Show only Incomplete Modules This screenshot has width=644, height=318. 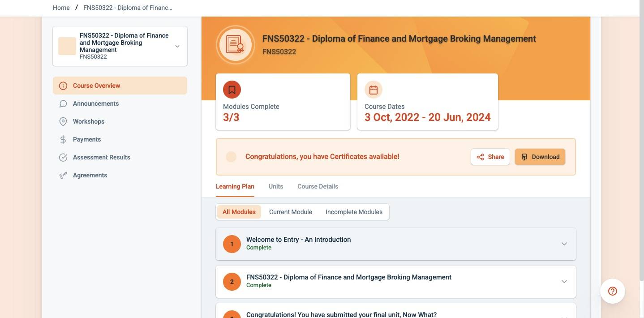click(354, 212)
